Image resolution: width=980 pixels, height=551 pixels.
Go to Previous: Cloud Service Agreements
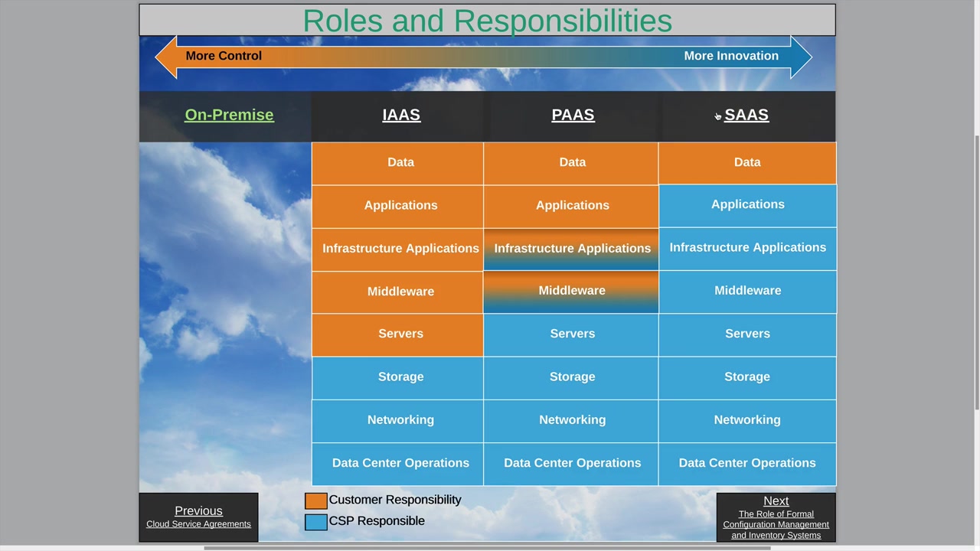point(198,517)
